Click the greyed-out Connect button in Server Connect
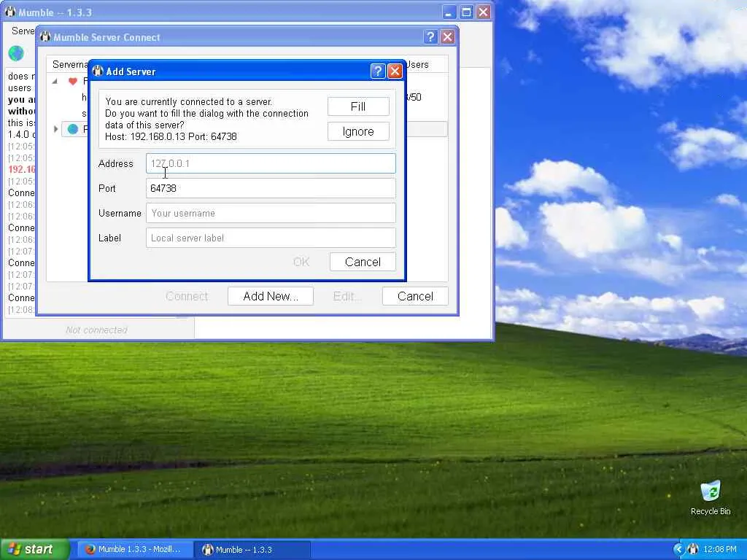Viewport: 747px width, 560px height. pos(187,296)
